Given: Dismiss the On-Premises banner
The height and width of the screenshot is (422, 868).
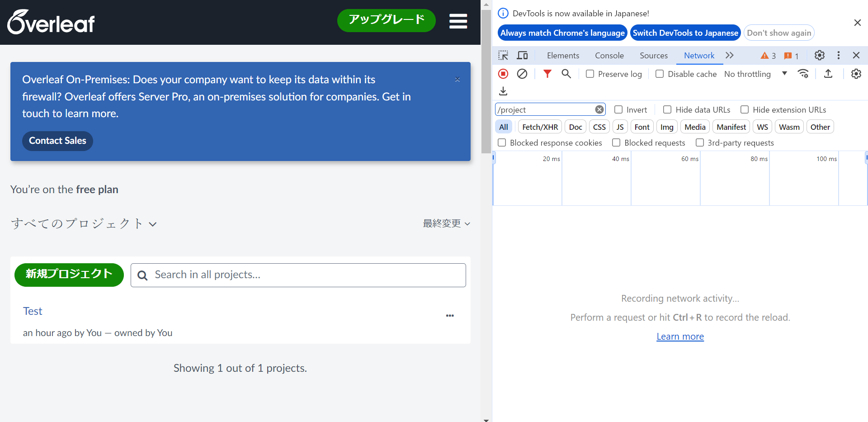Looking at the screenshot, I should 458,80.
